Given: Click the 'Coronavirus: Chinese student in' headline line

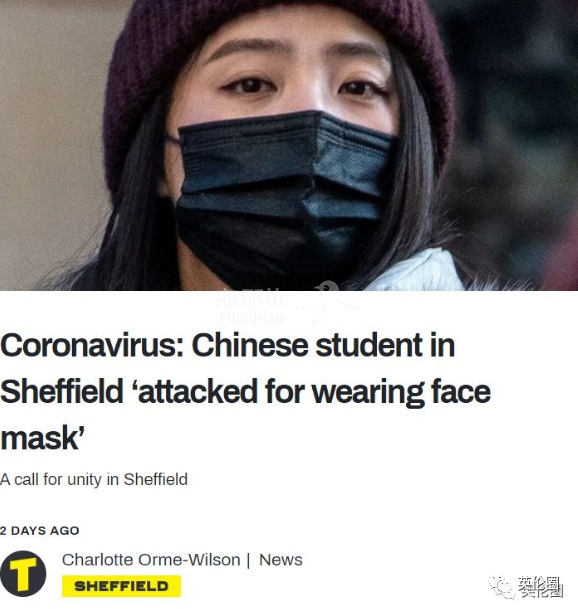Looking at the screenshot, I should click(x=228, y=345).
